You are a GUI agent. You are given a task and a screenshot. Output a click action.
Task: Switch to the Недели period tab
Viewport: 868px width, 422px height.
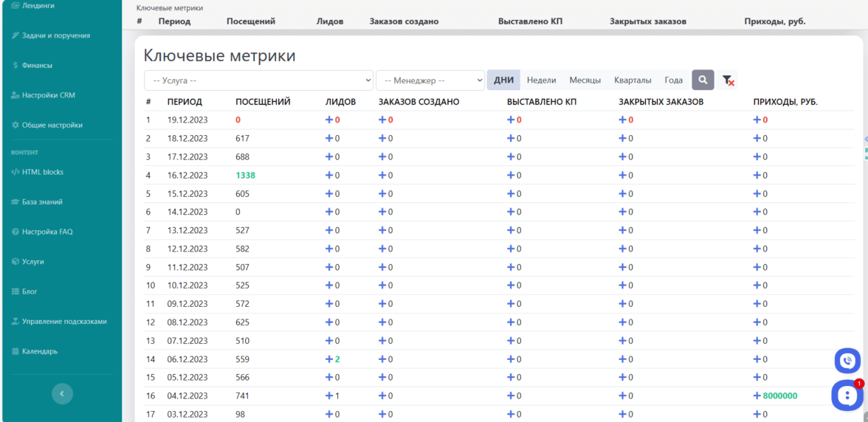pos(541,80)
